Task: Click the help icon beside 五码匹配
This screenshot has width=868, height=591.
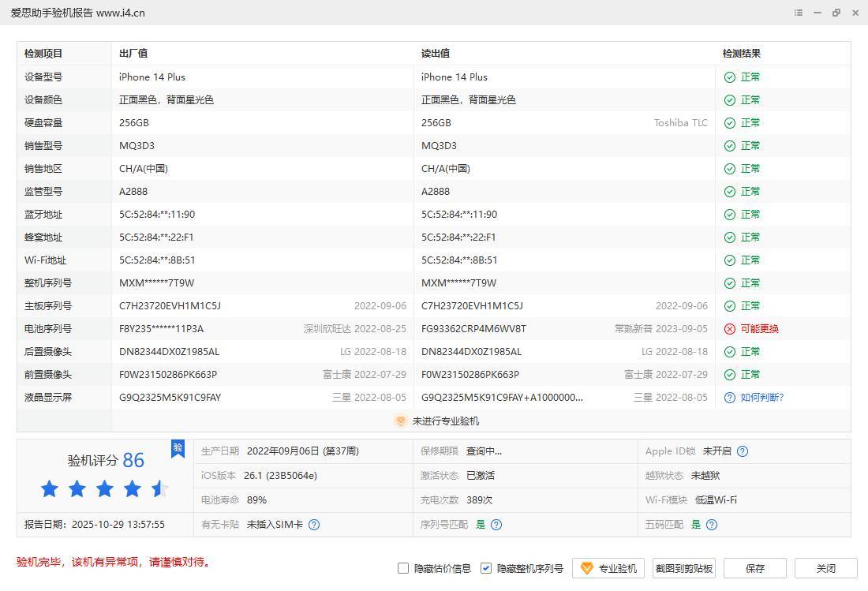Action: coord(712,525)
